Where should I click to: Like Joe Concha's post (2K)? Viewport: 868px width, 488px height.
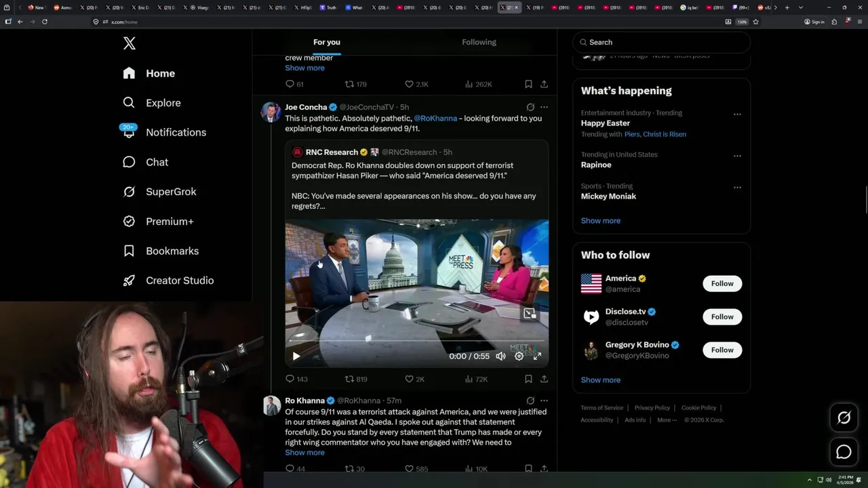(414, 379)
